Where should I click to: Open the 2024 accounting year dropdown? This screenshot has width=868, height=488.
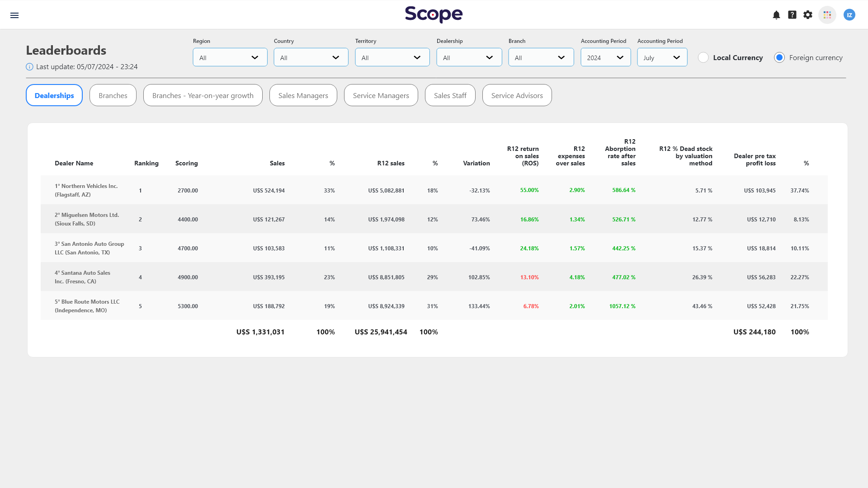(606, 57)
